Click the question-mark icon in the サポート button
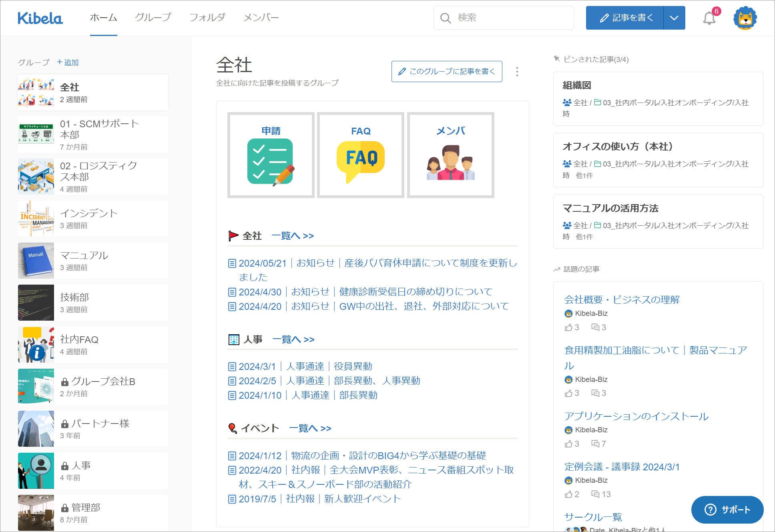Image resolution: width=775 pixels, height=532 pixels. [x=710, y=510]
